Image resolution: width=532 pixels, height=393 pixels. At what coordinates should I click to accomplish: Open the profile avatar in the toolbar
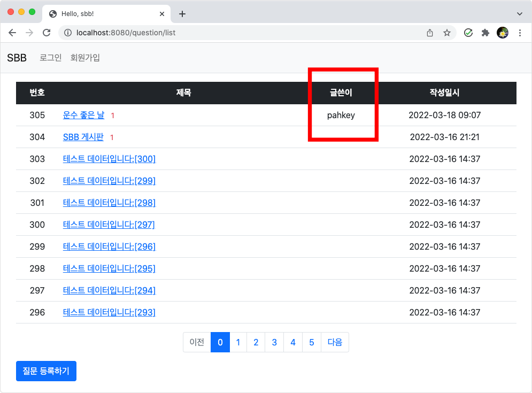point(503,33)
